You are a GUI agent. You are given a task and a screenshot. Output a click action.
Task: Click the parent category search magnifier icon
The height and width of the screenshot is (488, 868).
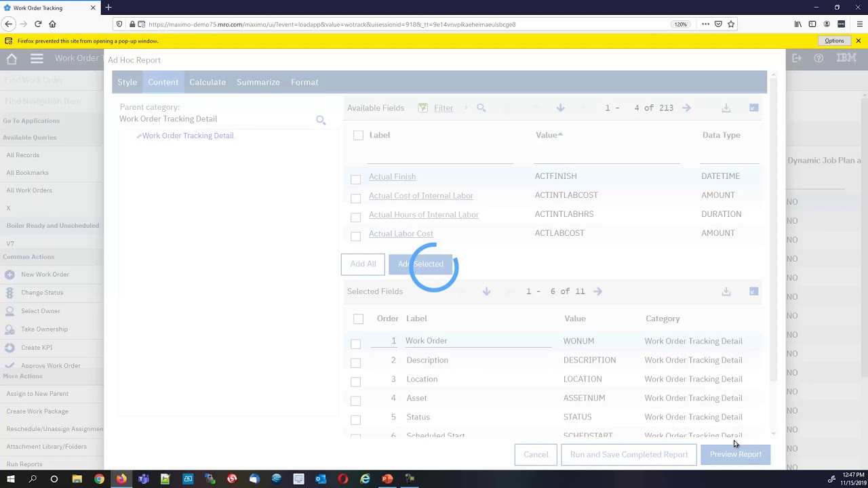coord(321,120)
